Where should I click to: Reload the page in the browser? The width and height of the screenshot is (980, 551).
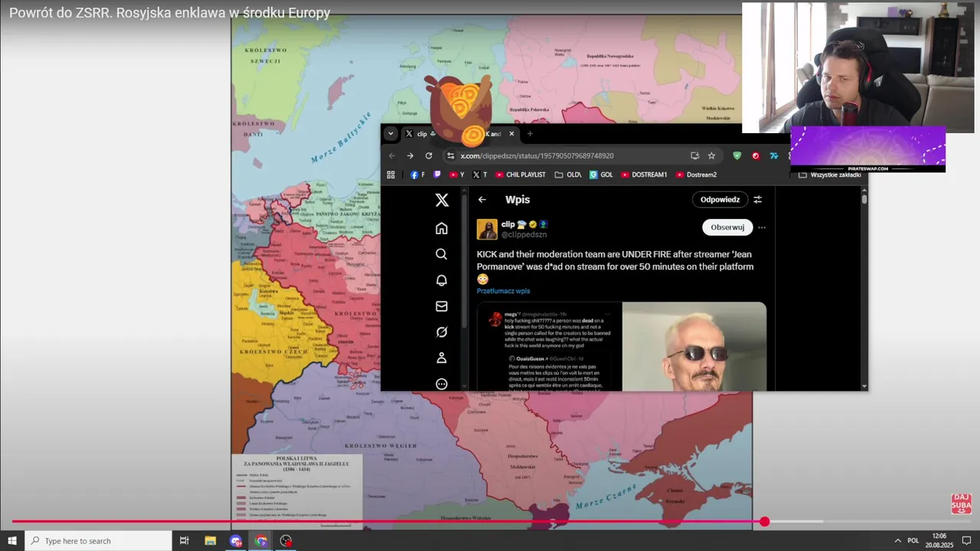(429, 155)
